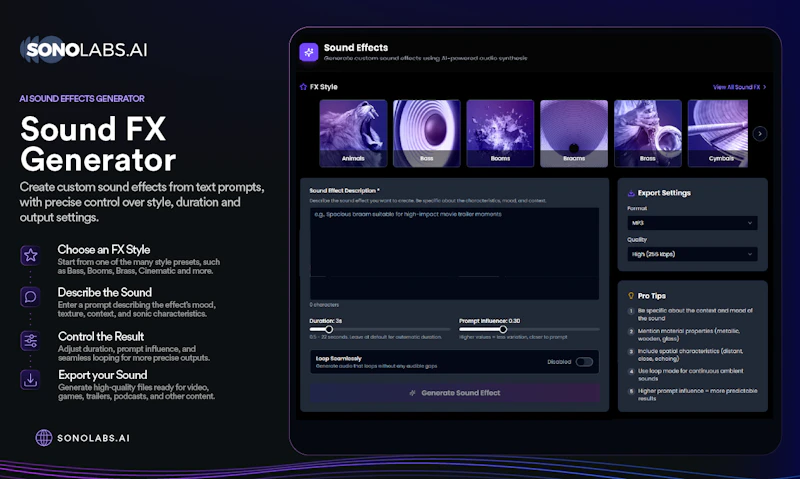Viewport: 800px width, 479px height.
Task: Click the Prompt Influence slider handle
Action: click(503, 330)
